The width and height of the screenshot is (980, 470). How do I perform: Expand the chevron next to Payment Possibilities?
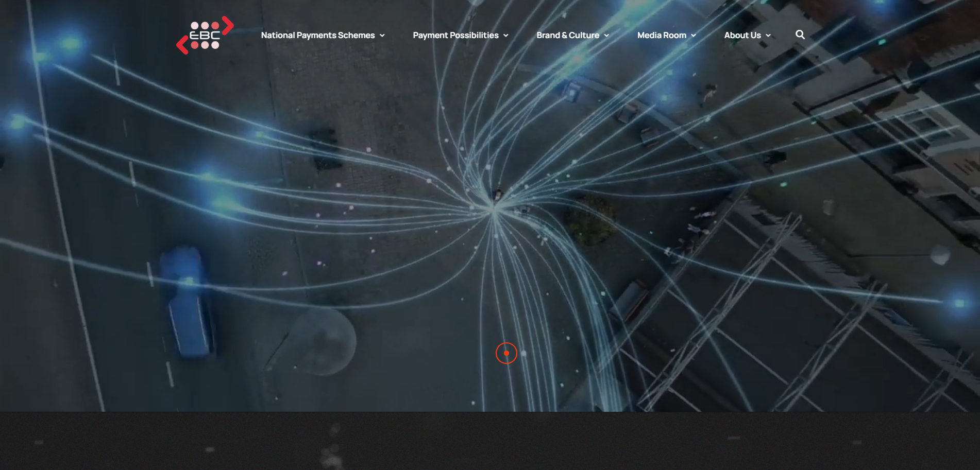(x=506, y=36)
